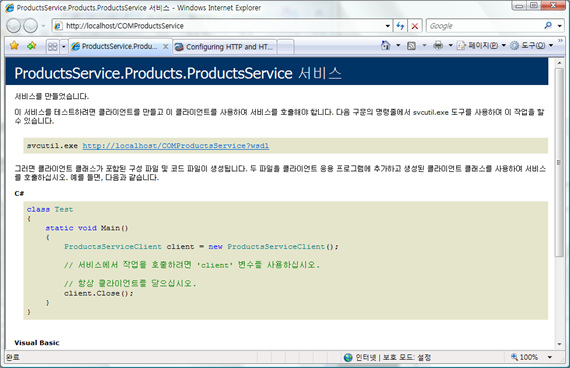
Task: Open the recent pages dropdown arrow
Action: click(43, 26)
